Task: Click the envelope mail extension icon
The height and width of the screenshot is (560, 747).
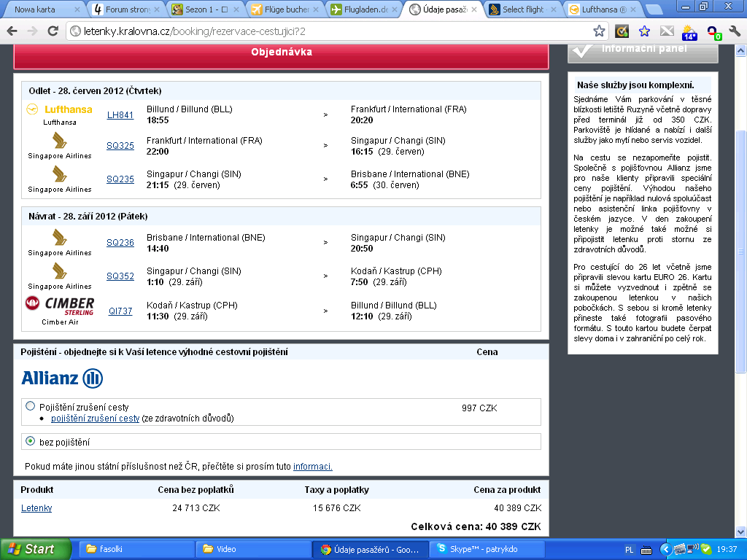Action: (667, 31)
